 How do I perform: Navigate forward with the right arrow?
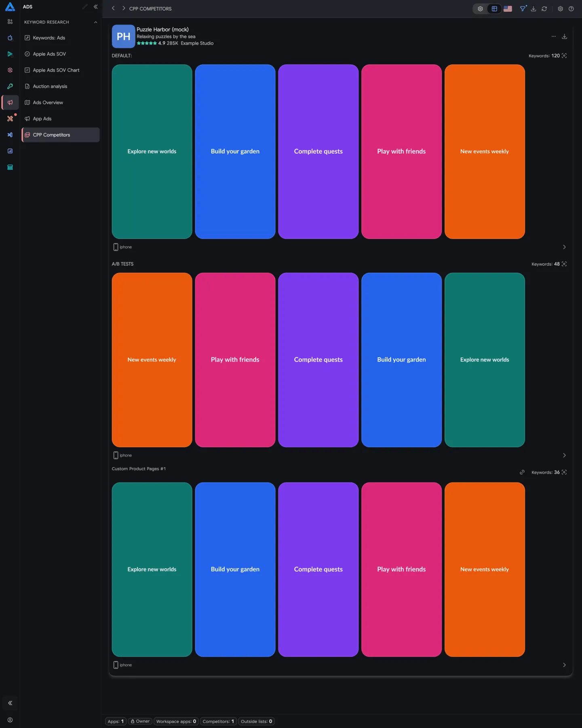pyautogui.click(x=124, y=8)
